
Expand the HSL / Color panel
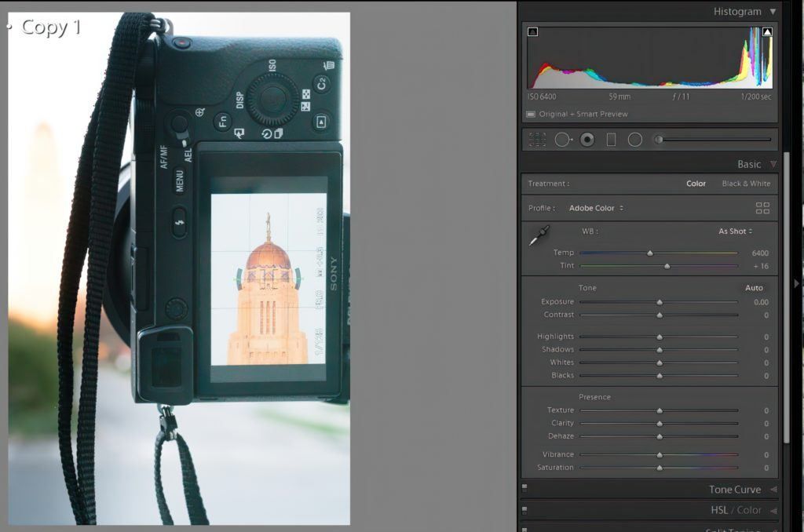773,511
